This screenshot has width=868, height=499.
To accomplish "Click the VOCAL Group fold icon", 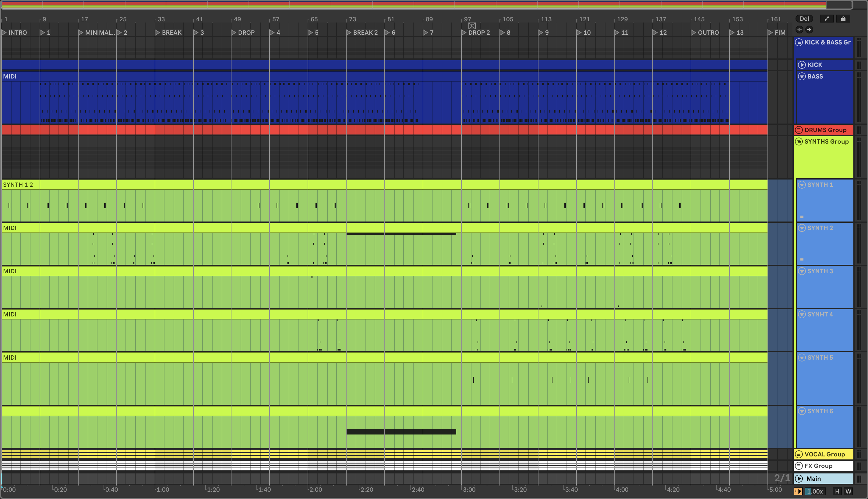I will pyautogui.click(x=799, y=454).
